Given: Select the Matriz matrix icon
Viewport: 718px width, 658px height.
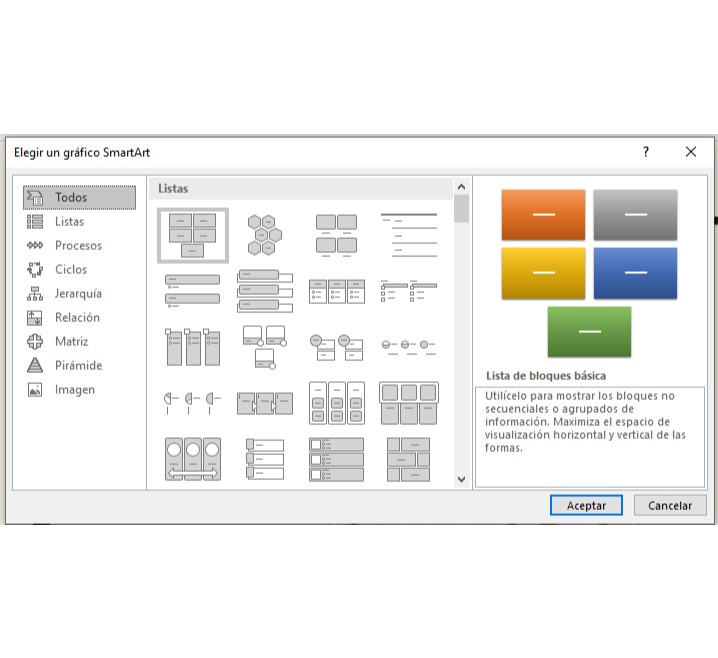Looking at the screenshot, I should (x=35, y=342).
